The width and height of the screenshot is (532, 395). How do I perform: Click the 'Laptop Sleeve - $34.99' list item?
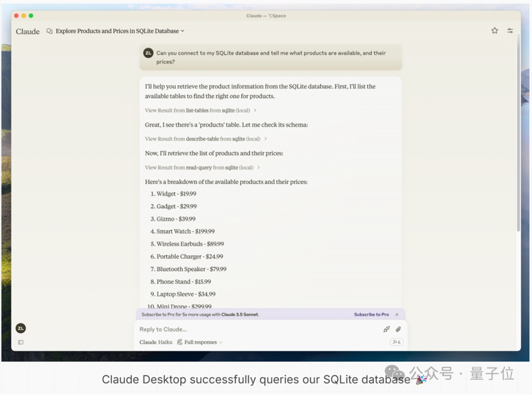click(183, 294)
